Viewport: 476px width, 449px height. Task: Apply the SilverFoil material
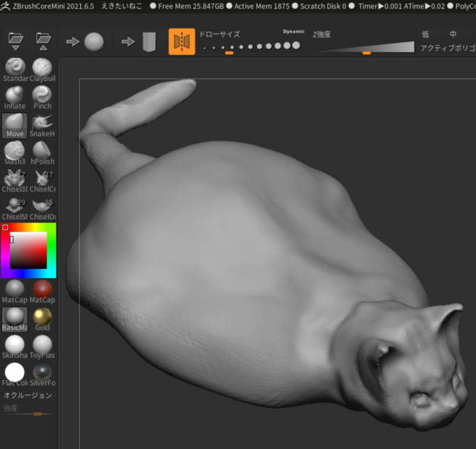pyautogui.click(x=42, y=375)
